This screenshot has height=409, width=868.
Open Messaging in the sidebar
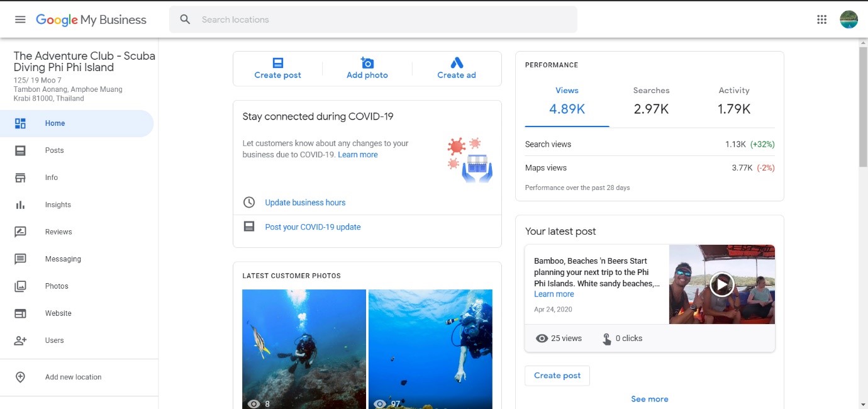coord(63,259)
